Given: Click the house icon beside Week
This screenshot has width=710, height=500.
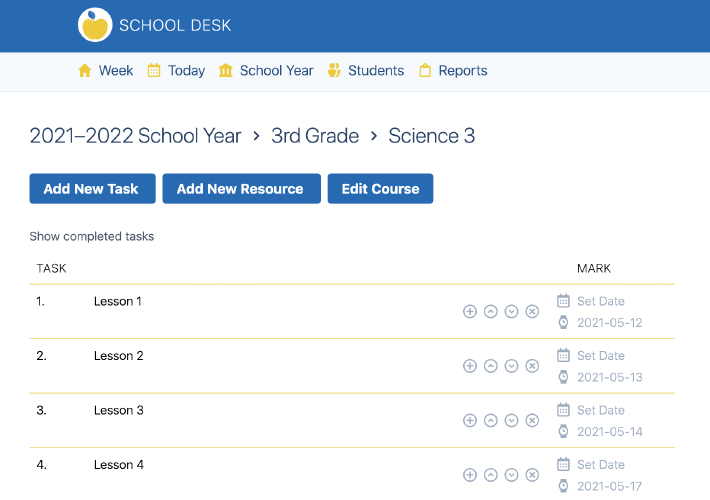Looking at the screenshot, I should pyautogui.click(x=85, y=71).
